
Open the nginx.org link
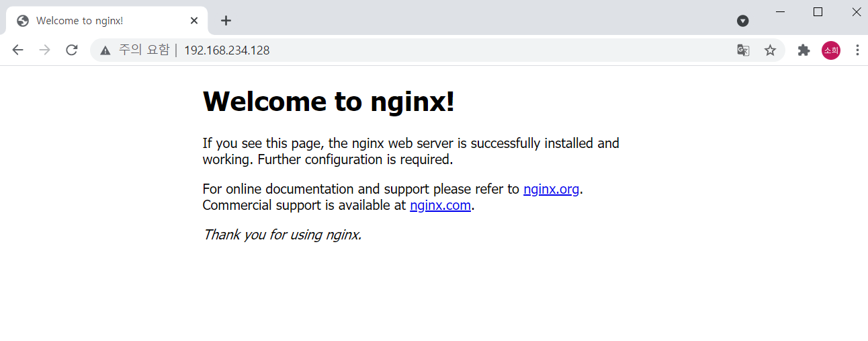[x=551, y=189]
